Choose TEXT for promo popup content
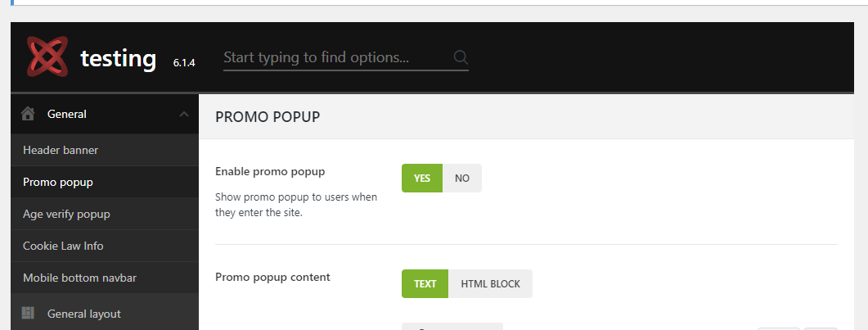 [425, 284]
